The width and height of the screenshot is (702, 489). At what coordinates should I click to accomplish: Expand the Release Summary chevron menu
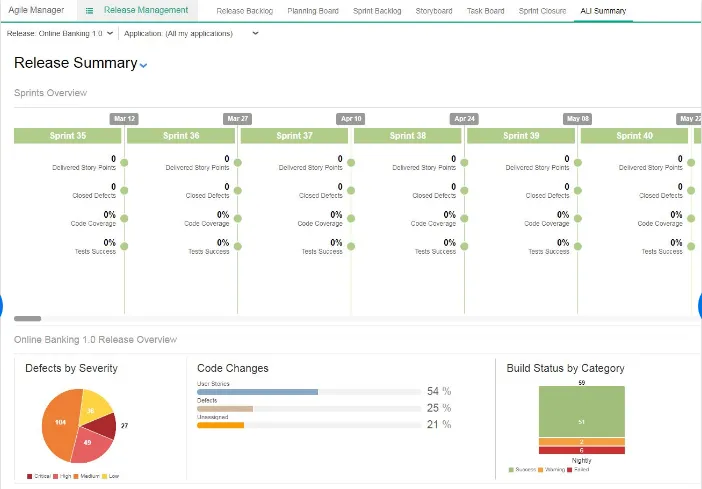[143, 65]
